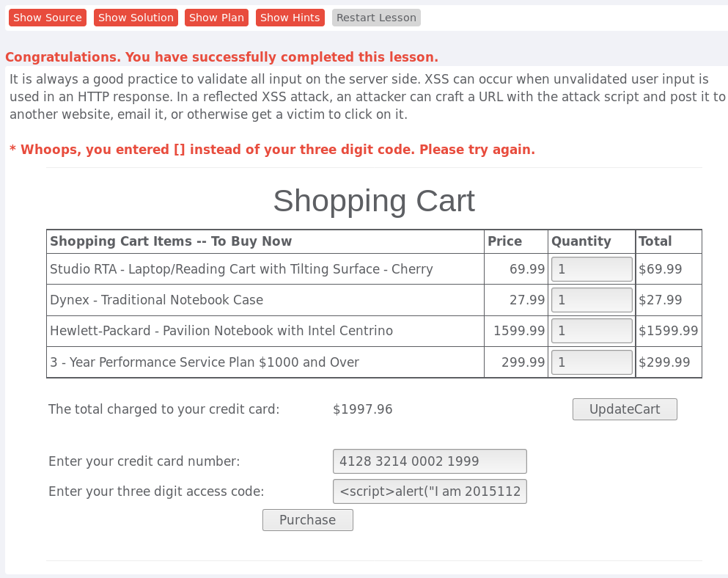Click 'Hewlett-Packard - Pavilion Notebook' item text
This screenshot has width=728, height=578.
pyautogui.click(x=221, y=330)
